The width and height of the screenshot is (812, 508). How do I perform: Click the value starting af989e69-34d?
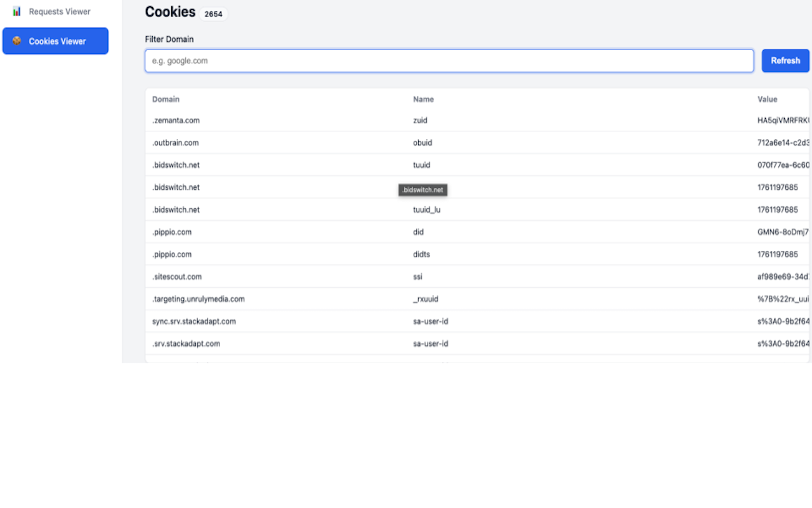click(x=783, y=277)
